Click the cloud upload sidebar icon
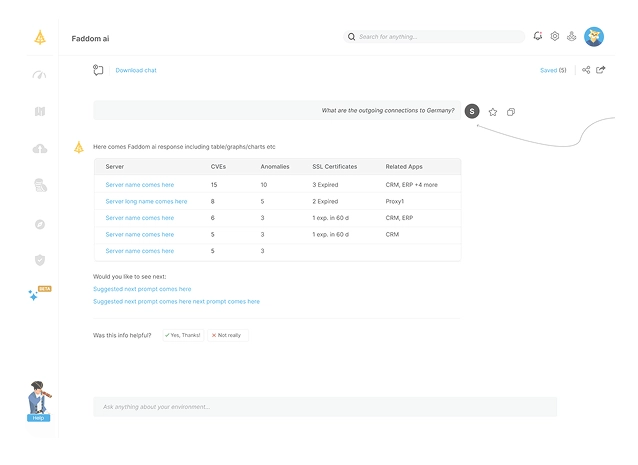Screen dimensions: 638x465 40,148
